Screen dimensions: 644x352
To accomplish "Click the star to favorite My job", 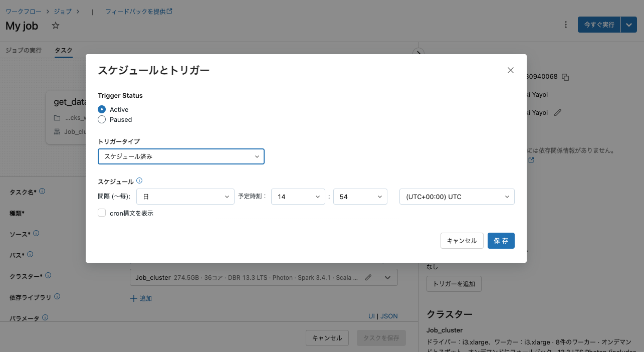I will click(55, 25).
